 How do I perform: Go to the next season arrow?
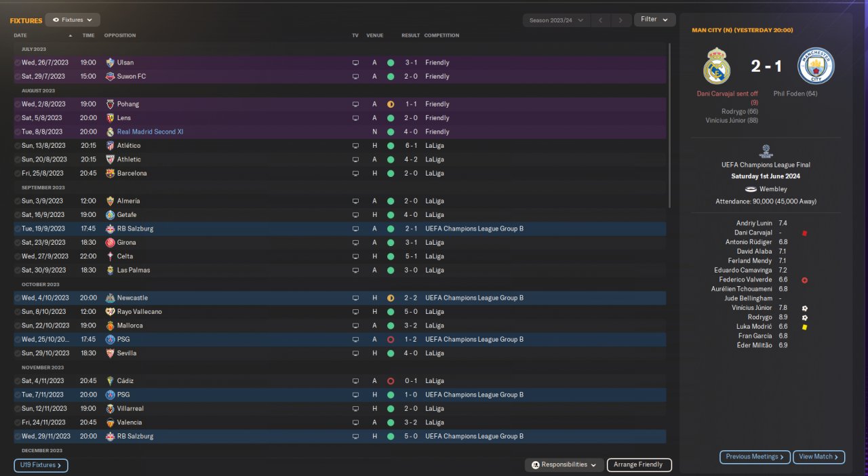[621, 20]
